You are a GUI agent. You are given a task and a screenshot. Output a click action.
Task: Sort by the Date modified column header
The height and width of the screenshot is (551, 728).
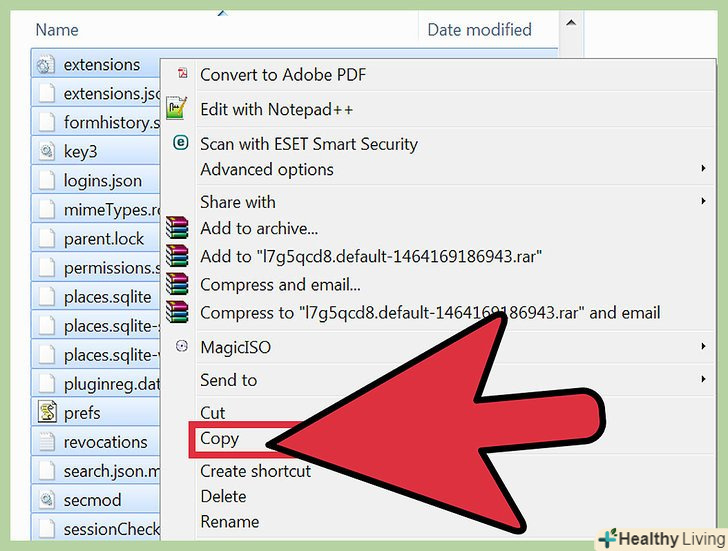[x=480, y=30]
